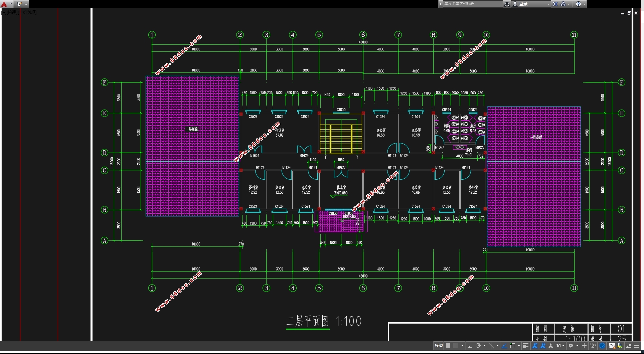Toggle isometric drafting icon
Viewport: 644px width, 354px height.
pos(491,346)
